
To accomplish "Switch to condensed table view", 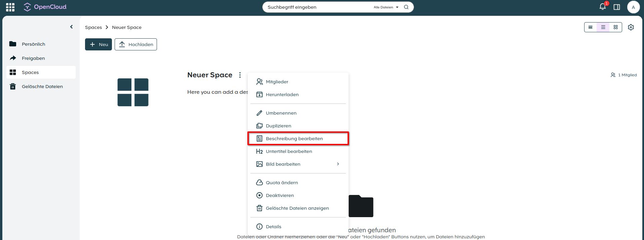I will pos(591,27).
